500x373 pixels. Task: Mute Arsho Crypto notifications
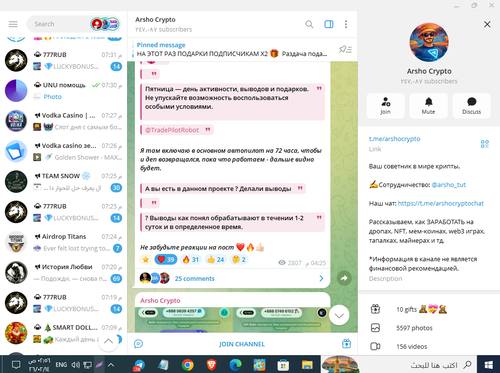pos(428,106)
